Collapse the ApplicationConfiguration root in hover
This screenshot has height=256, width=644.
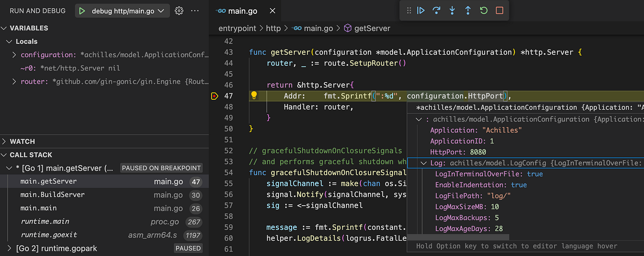pyautogui.click(x=419, y=119)
